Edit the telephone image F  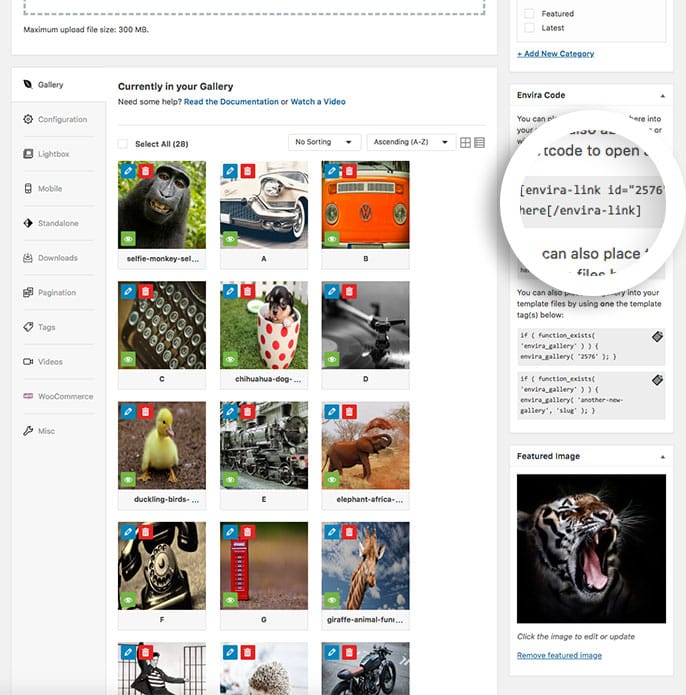128,531
